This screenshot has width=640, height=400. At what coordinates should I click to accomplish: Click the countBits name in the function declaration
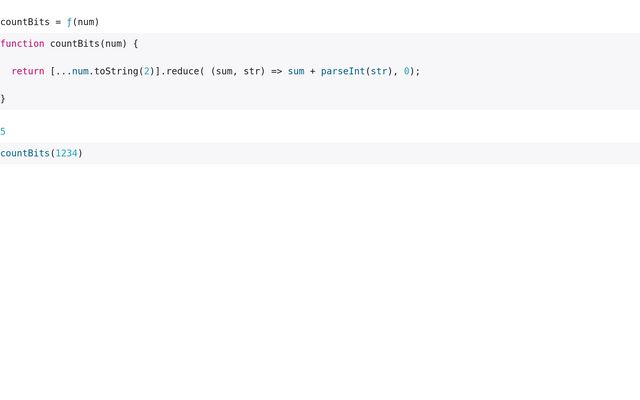tap(75, 44)
